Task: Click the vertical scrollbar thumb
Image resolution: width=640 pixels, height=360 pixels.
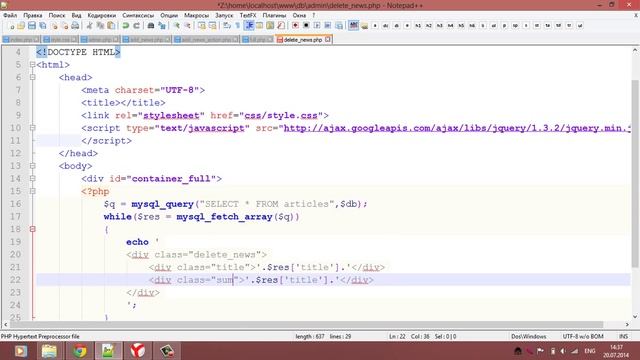Action: 635,173
